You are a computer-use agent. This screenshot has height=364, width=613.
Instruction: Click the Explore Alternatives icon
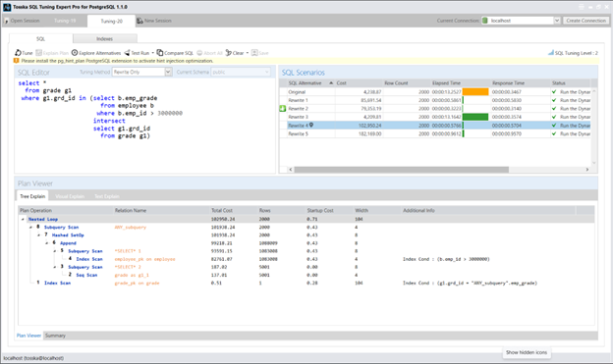75,52
